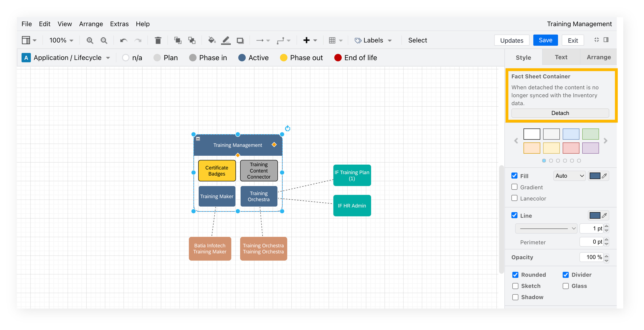Open the Extras menu
This screenshot has width=644, height=330.
pyautogui.click(x=119, y=24)
